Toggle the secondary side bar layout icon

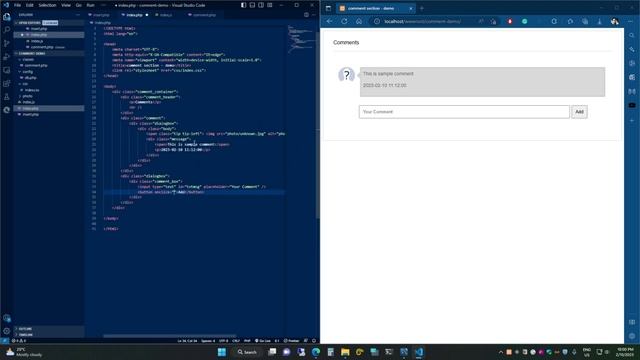point(261,5)
